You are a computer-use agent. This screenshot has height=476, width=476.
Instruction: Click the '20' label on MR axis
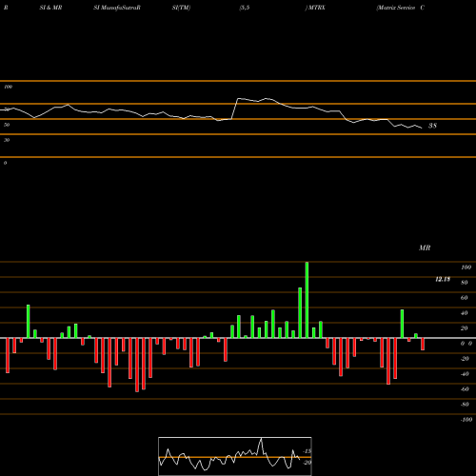tap(465, 328)
